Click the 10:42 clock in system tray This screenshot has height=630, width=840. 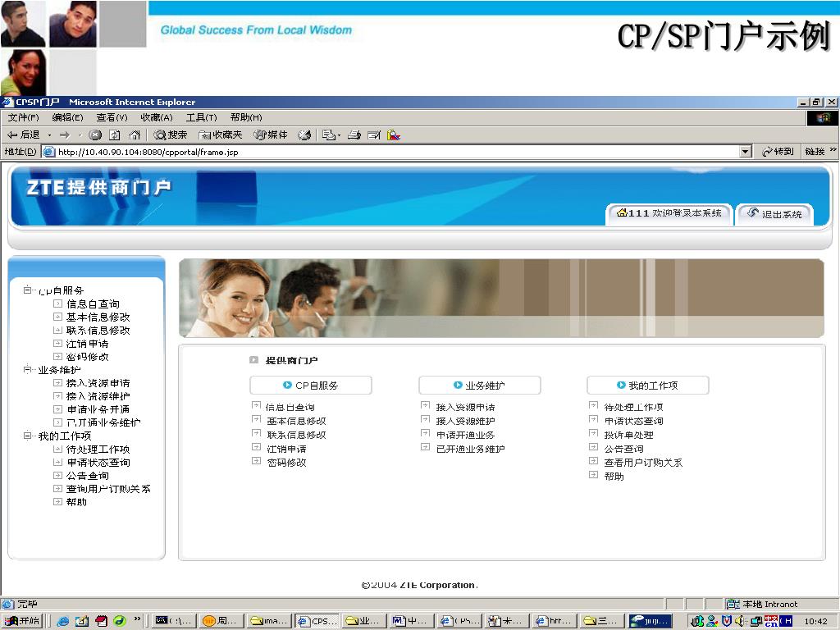815,622
